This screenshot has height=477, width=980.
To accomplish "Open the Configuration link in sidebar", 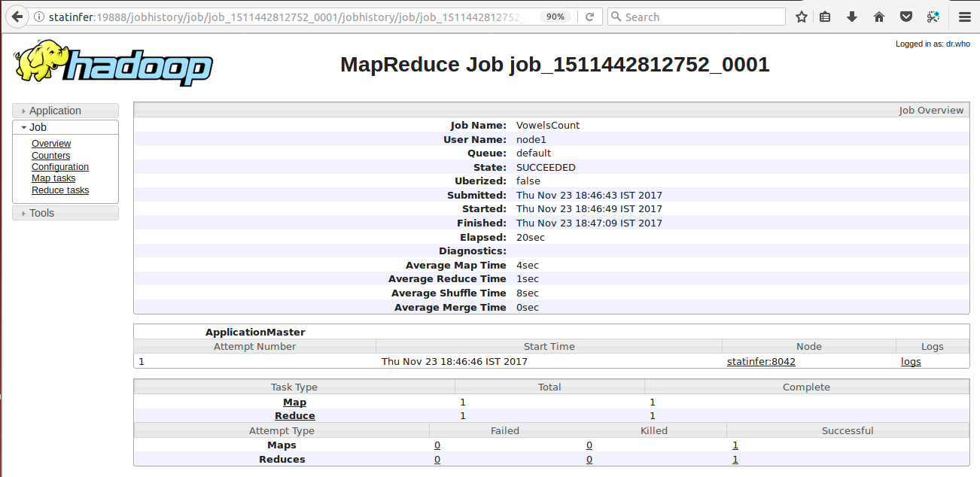I will click(60, 167).
